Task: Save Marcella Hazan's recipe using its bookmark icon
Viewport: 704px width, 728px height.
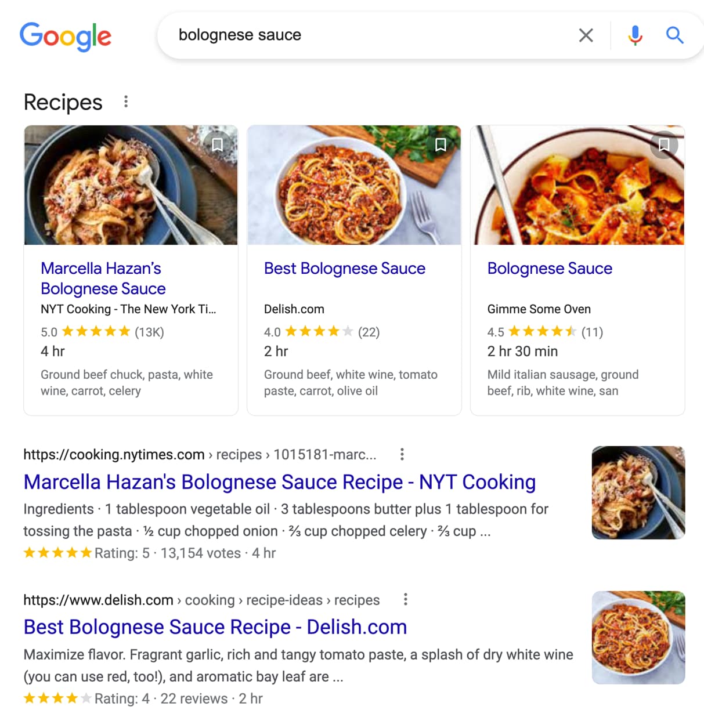Action: [217, 145]
